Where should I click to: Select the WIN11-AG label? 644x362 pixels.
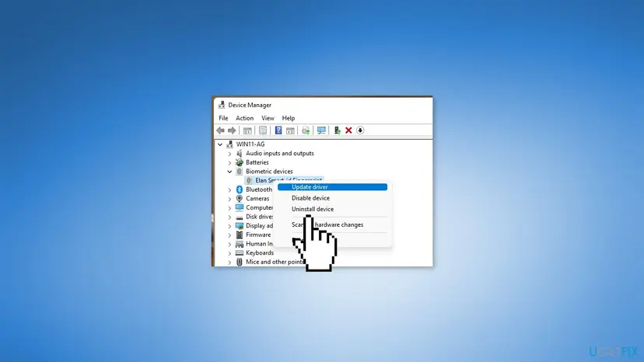pos(250,144)
